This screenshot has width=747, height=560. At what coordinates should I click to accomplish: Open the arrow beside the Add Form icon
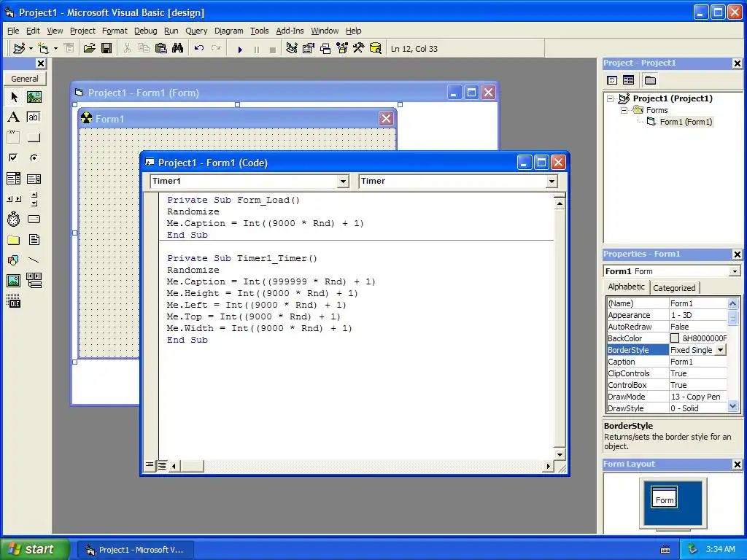[x=55, y=49]
